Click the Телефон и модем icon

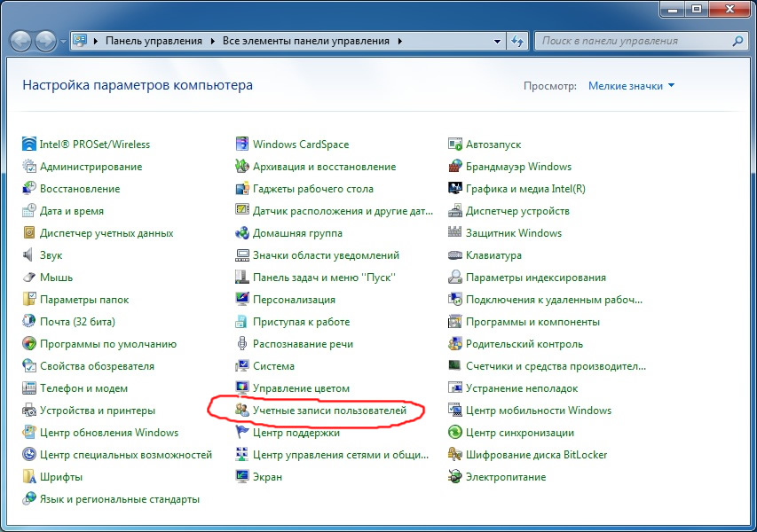tap(29, 388)
